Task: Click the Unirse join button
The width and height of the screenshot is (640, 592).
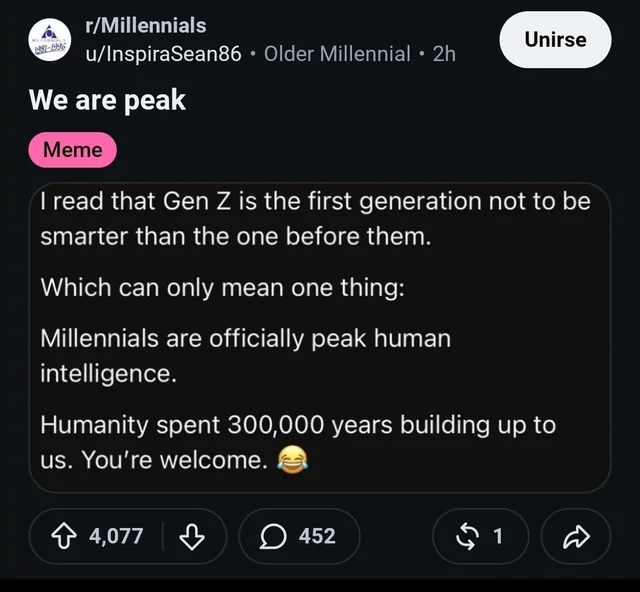Action: click(555, 40)
